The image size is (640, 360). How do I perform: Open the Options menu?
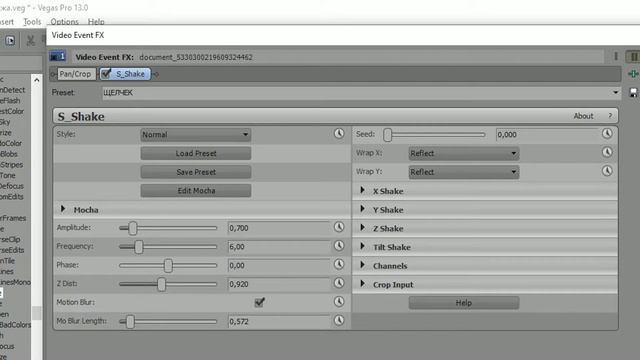(64, 22)
